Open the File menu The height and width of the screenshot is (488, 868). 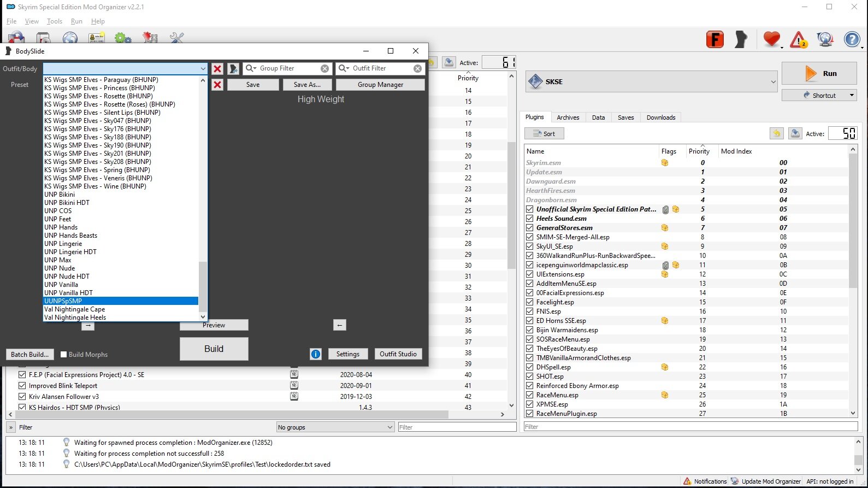click(11, 21)
